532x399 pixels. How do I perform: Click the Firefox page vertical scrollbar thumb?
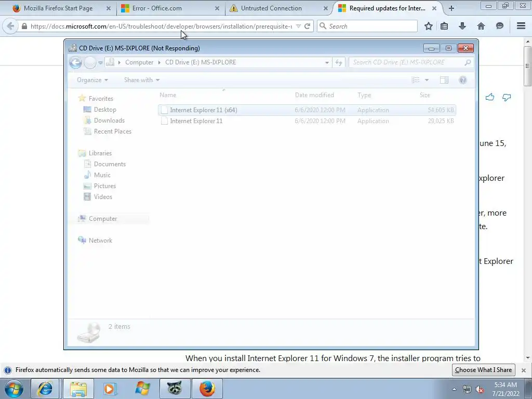point(527,66)
